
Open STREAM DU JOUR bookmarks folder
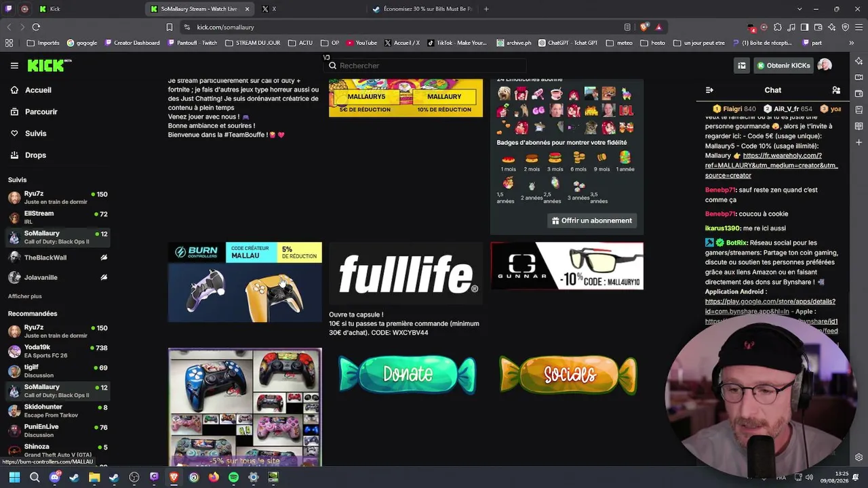(253, 43)
